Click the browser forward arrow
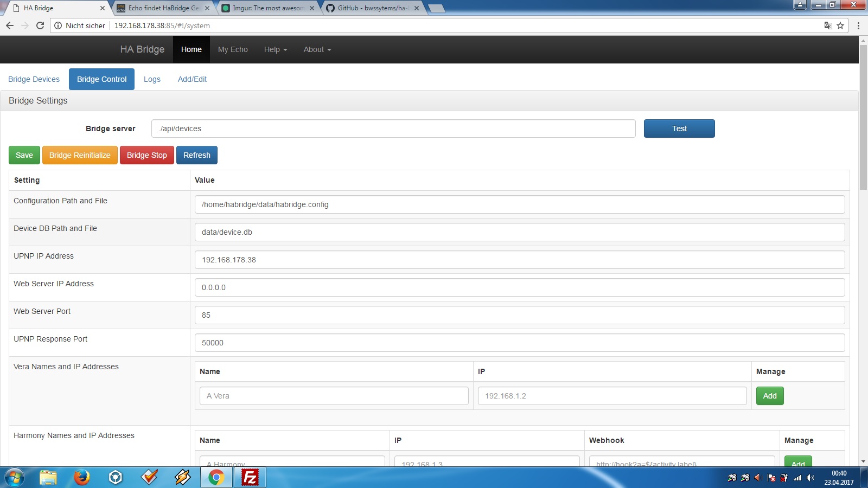The height and width of the screenshot is (488, 868). (x=25, y=25)
